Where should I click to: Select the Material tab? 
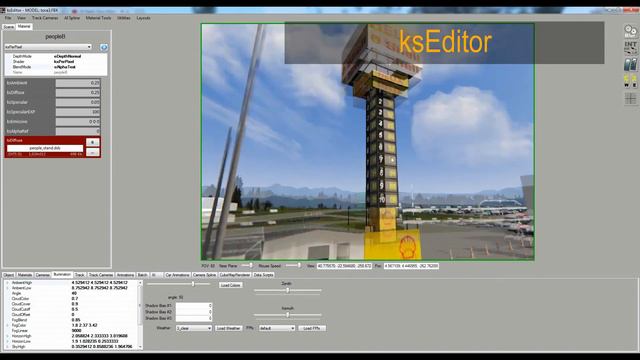point(24,27)
